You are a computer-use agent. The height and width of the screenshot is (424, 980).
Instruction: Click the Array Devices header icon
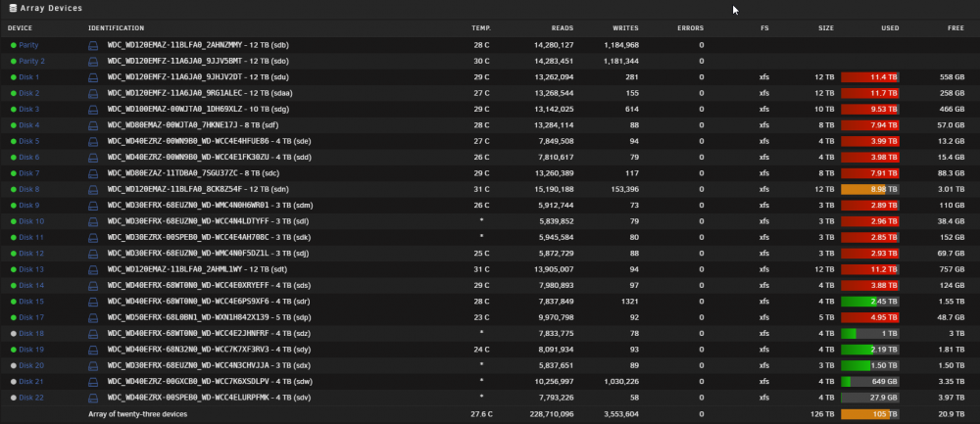[x=13, y=8]
